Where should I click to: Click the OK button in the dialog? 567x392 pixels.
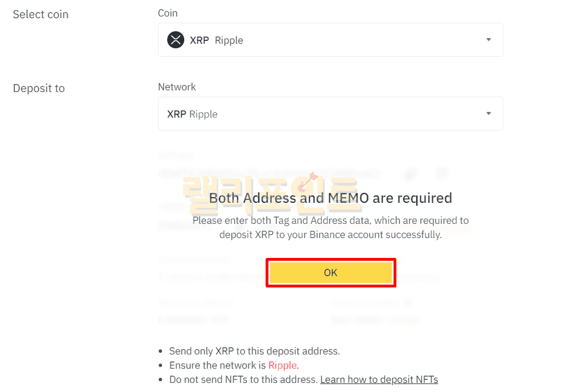(x=330, y=273)
